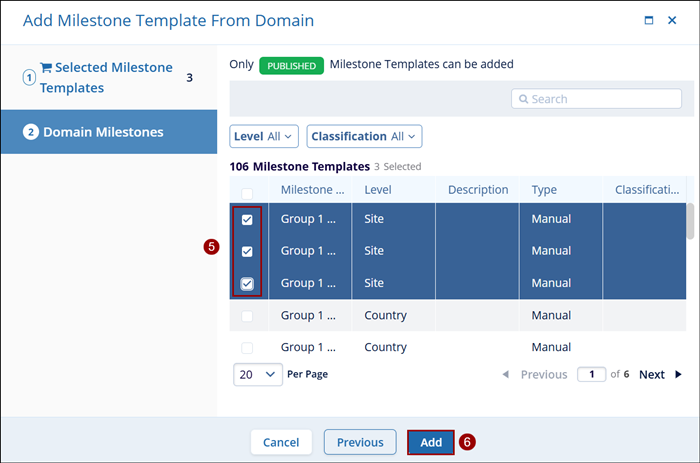Click the table's vertical scrollbar

690,222
